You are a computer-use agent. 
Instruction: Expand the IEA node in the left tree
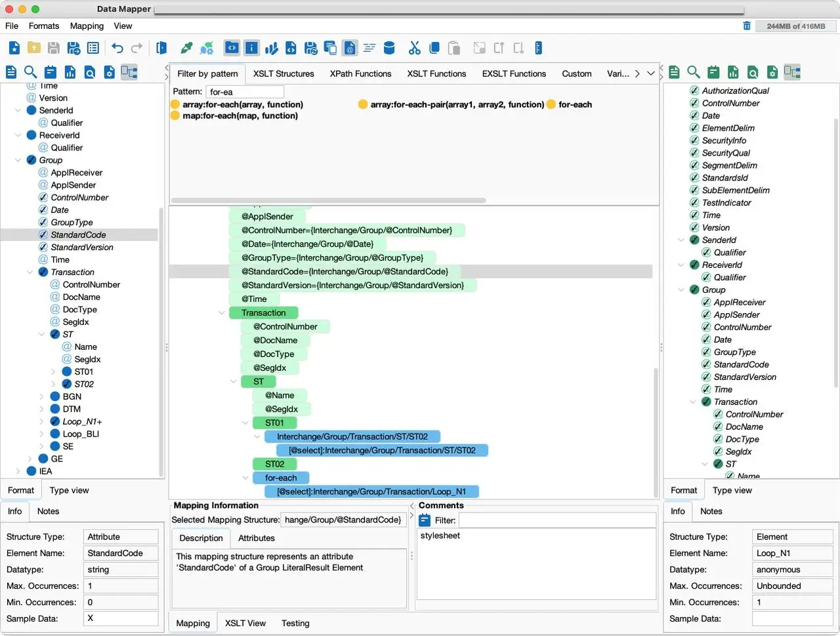pyautogui.click(x=18, y=472)
